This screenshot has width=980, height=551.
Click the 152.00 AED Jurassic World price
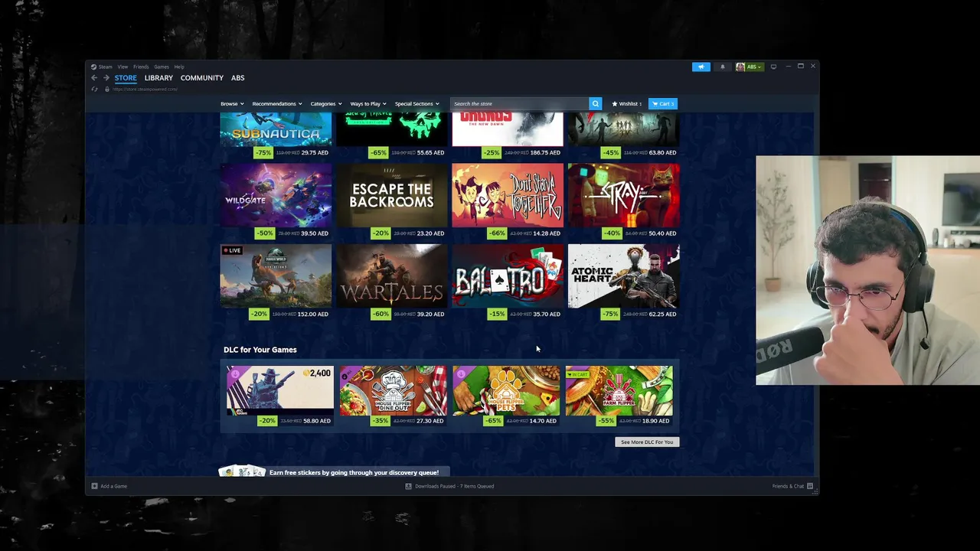pyautogui.click(x=312, y=314)
